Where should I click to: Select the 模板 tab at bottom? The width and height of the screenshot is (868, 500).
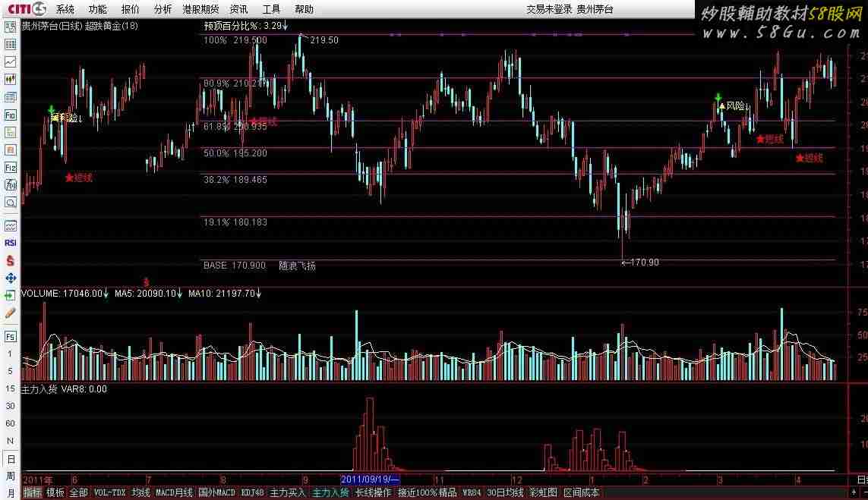(x=55, y=492)
